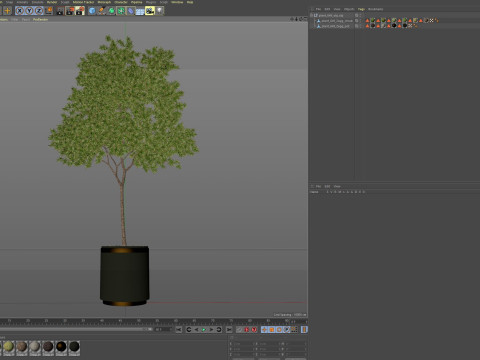Collapse the top null object hierarchy
480x360 pixels.
point(311,15)
